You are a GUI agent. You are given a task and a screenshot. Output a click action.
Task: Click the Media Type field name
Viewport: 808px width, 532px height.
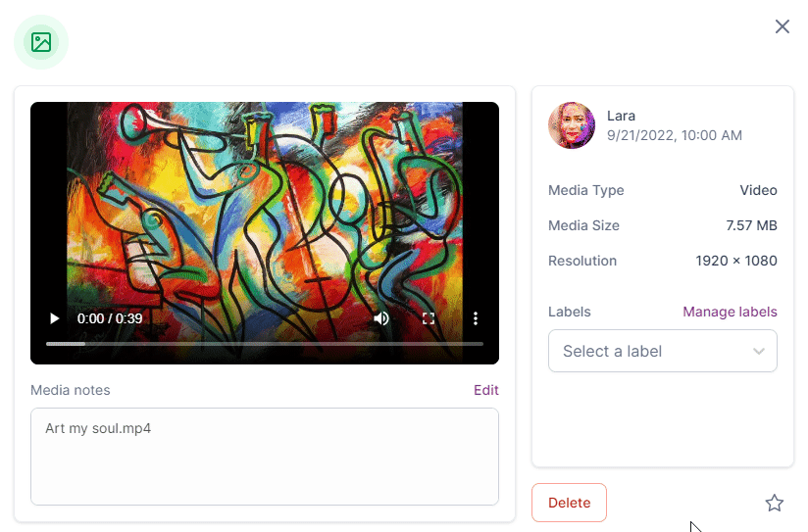(x=586, y=190)
